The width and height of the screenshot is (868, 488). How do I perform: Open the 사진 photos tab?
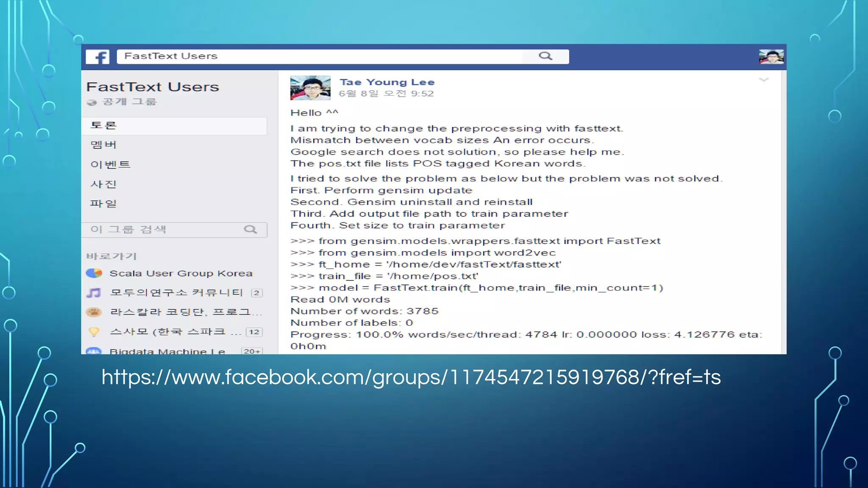103,184
